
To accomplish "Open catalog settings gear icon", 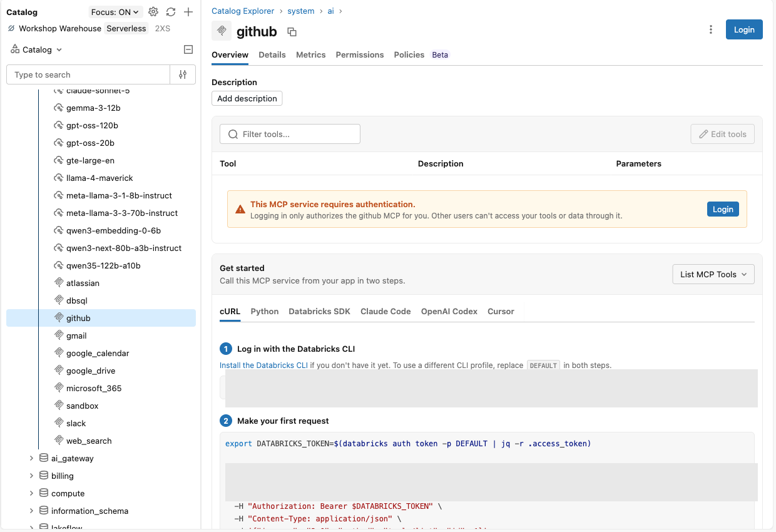I will (153, 12).
